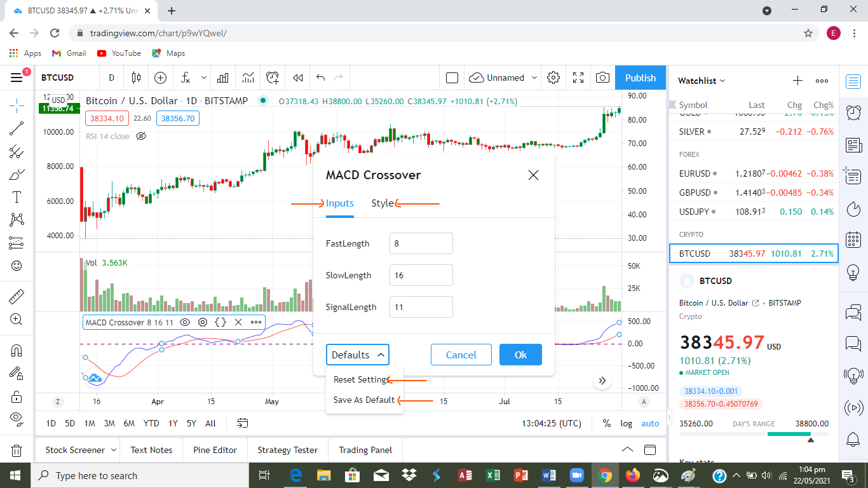The height and width of the screenshot is (488, 868).
Task: Expand the Unnamed layout dropdown
Action: click(534, 78)
